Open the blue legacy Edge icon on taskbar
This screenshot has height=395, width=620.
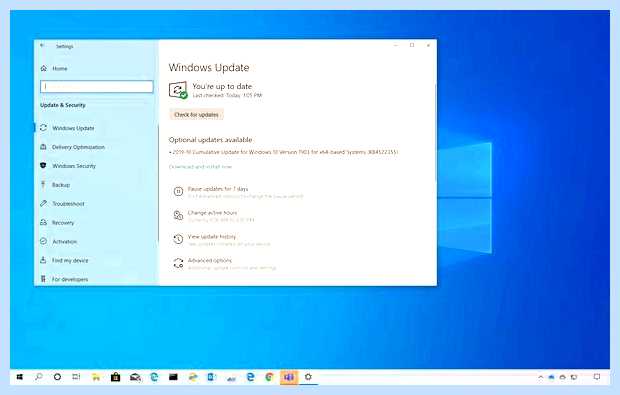[250, 377]
